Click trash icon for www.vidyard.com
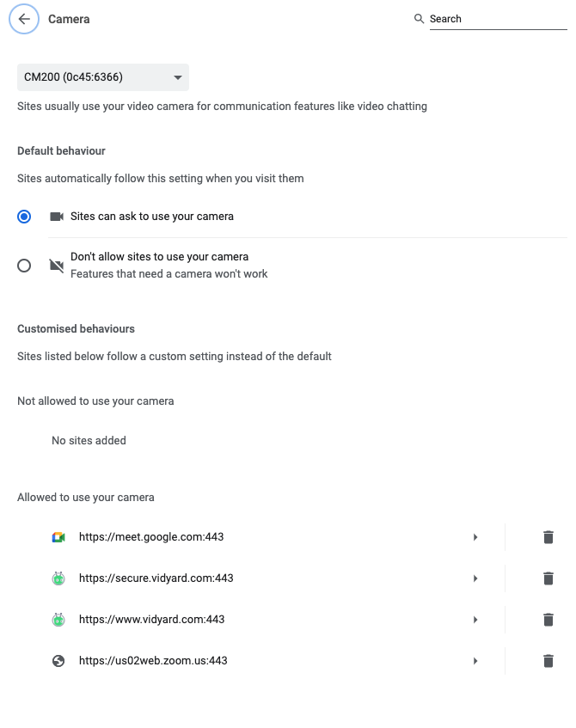The height and width of the screenshot is (728, 576). pos(548,620)
